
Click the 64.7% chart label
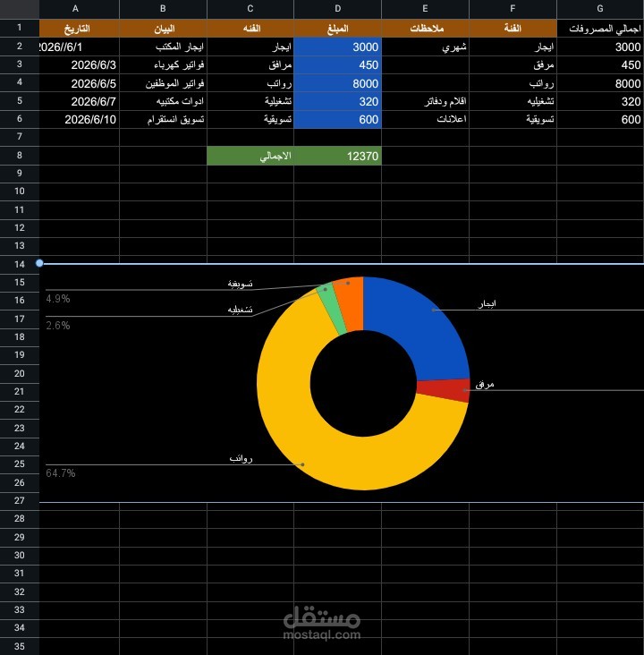point(61,473)
